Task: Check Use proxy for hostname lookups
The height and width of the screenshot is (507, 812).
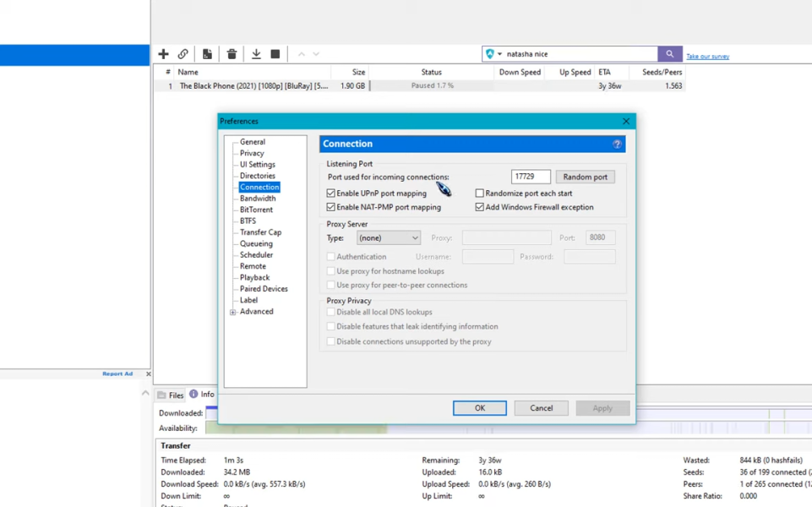Action: [331, 271]
